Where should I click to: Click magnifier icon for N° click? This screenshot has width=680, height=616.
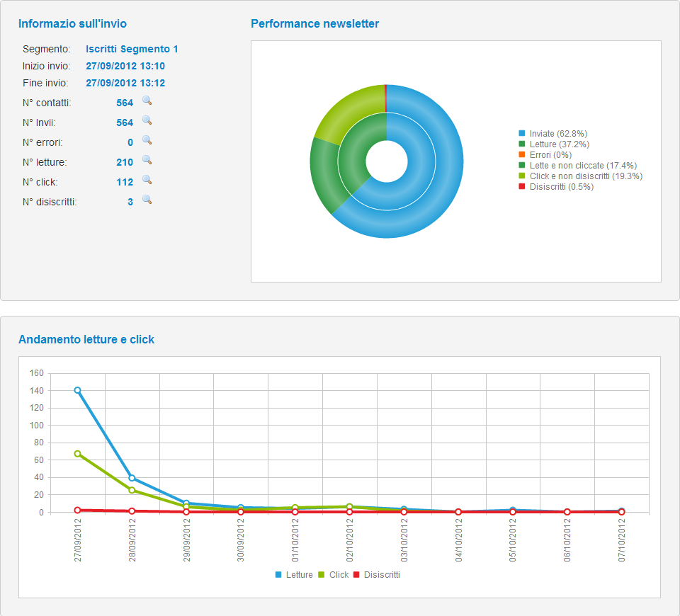coord(147,180)
